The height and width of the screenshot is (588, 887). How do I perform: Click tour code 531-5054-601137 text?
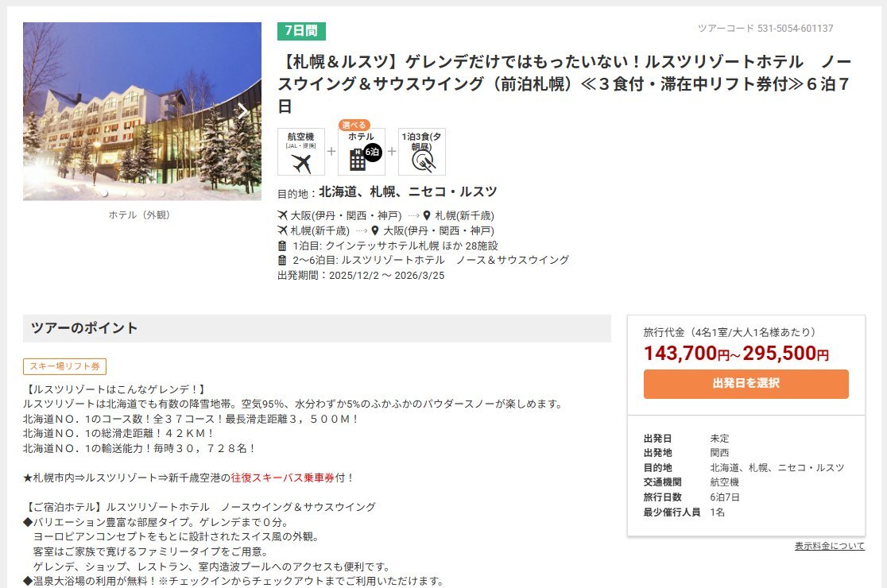(765, 29)
